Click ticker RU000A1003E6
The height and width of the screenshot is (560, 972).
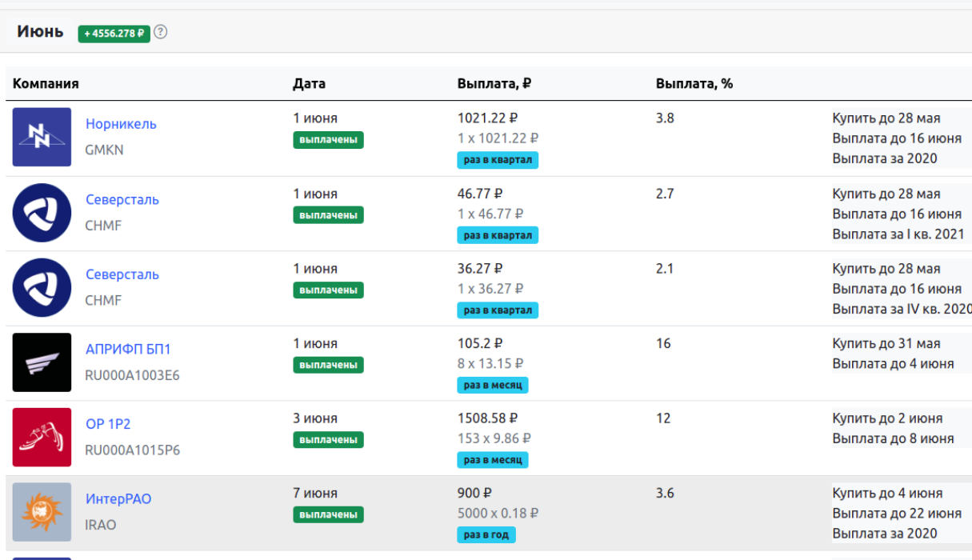[x=133, y=375]
